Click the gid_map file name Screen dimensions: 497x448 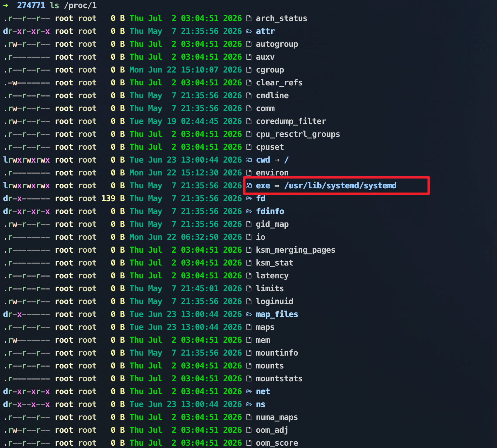272,224
